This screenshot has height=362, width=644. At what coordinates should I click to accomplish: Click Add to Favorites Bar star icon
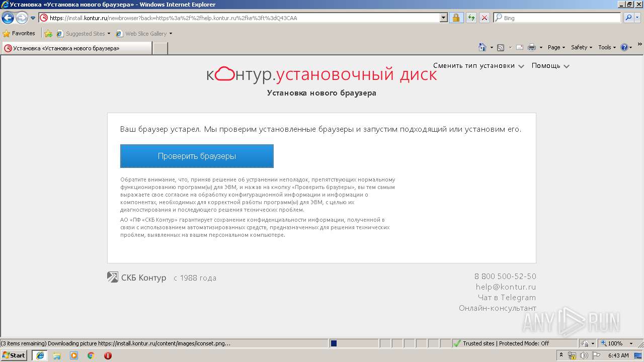pyautogui.click(x=48, y=34)
